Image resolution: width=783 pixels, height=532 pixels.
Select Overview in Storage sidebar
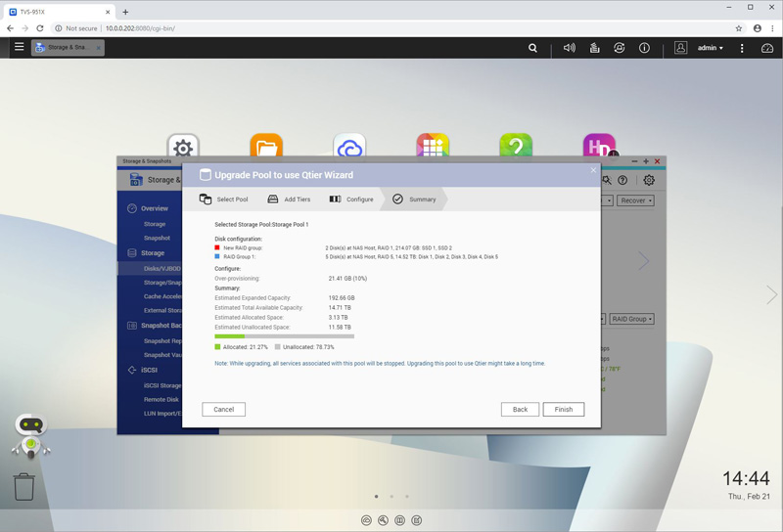click(x=154, y=208)
